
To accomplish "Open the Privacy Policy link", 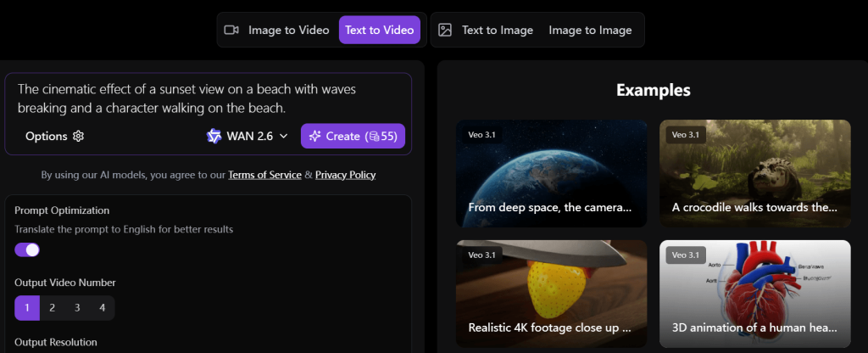I will [345, 175].
